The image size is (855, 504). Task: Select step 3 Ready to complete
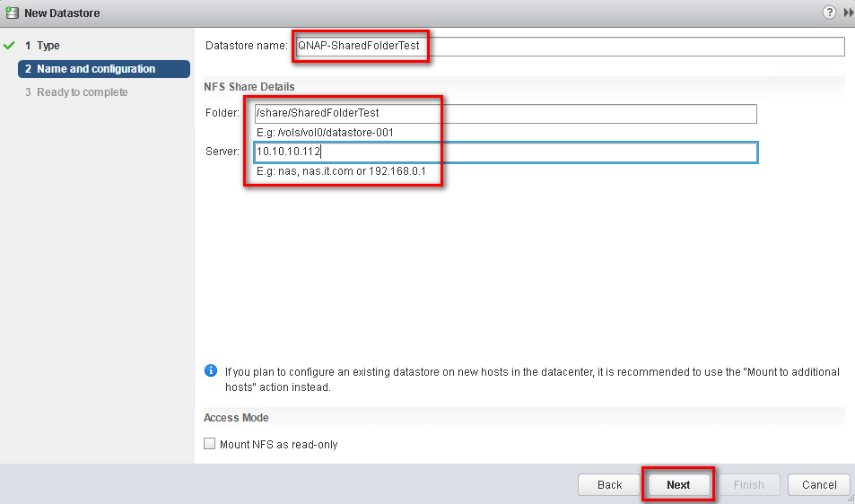[x=76, y=92]
